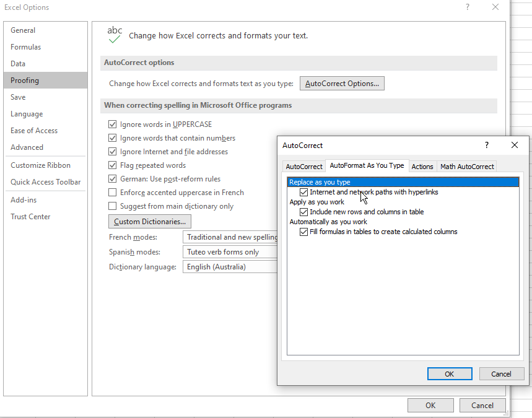Screen dimensions: 532x418
Task: Open the Math AutoCorrect tab
Action: point(467,167)
